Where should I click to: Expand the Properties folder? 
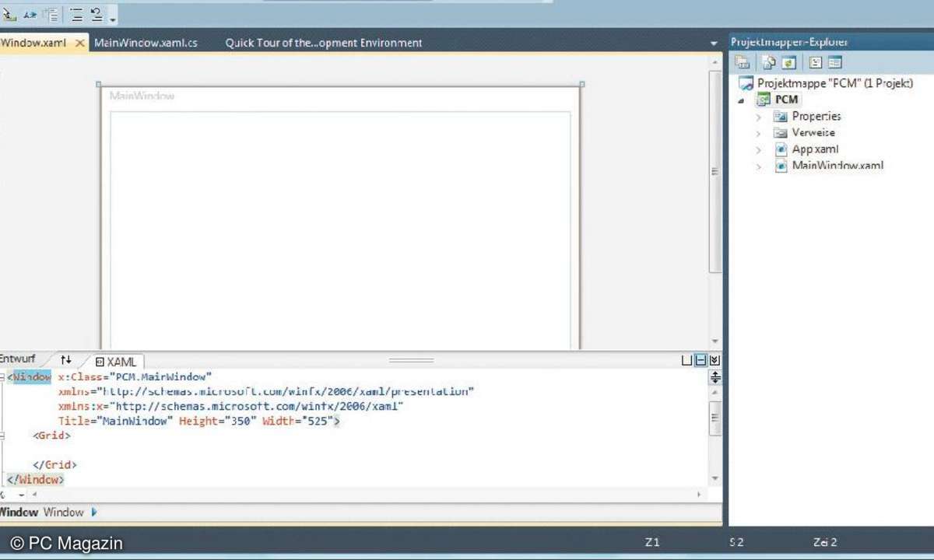click(x=759, y=117)
